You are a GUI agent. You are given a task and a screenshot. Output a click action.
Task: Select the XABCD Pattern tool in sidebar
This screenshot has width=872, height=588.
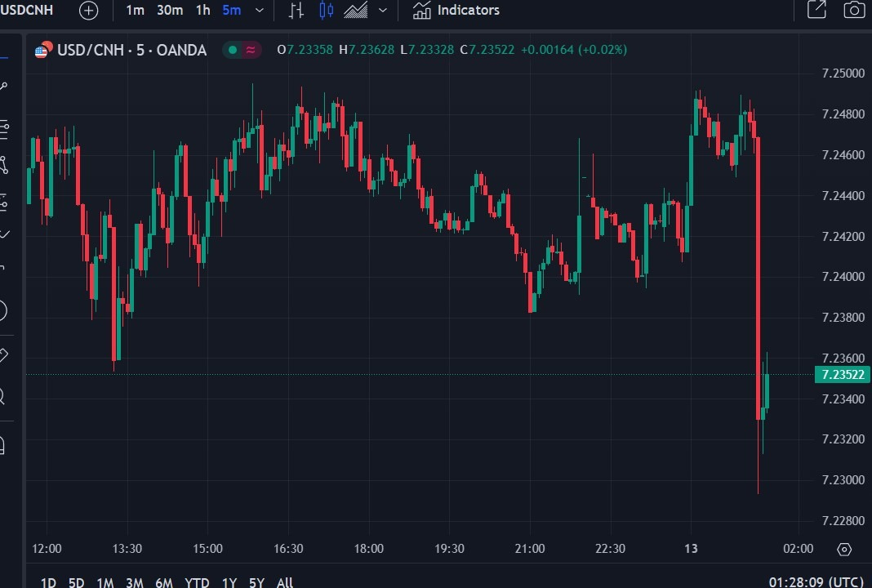[3, 166]
